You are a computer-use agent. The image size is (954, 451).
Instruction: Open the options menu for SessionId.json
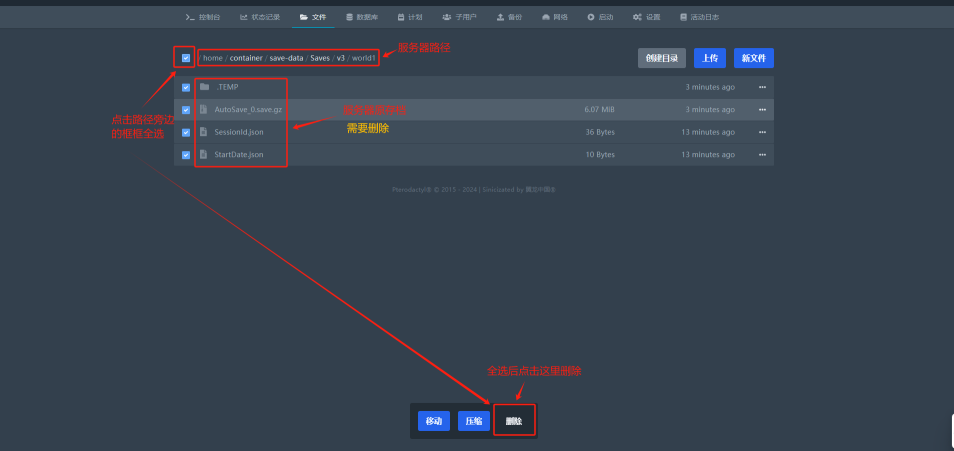pos(762,132)
